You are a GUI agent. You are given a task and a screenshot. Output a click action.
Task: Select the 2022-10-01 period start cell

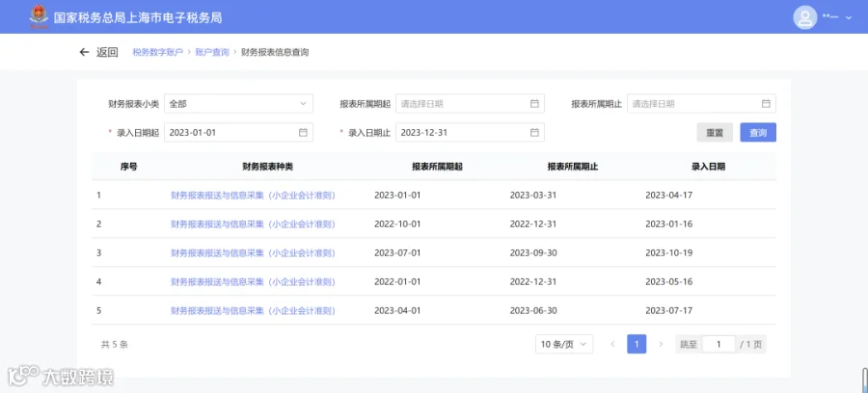tap(397, 223)
